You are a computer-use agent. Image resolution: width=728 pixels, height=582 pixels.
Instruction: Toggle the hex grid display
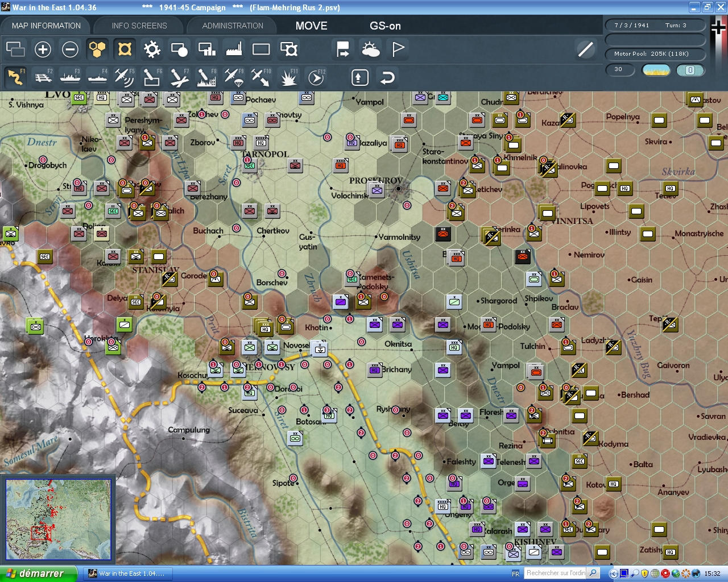[97, 49]
